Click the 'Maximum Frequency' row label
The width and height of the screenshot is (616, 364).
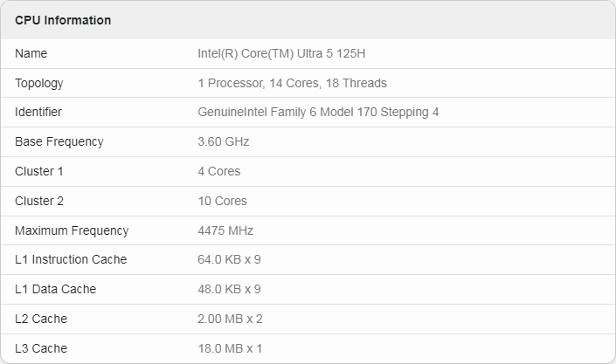[x=72, y=230]
